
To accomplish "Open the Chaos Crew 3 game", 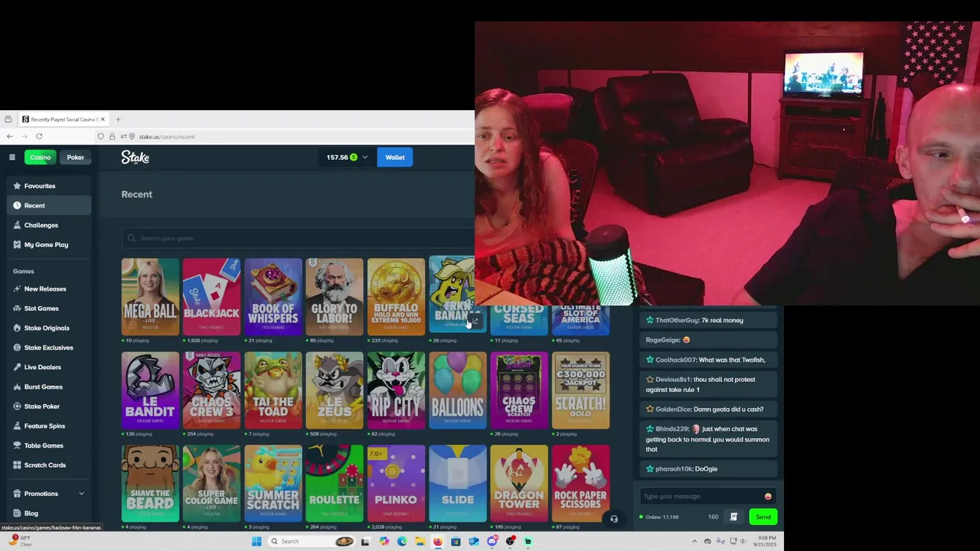I will [211, 390].
